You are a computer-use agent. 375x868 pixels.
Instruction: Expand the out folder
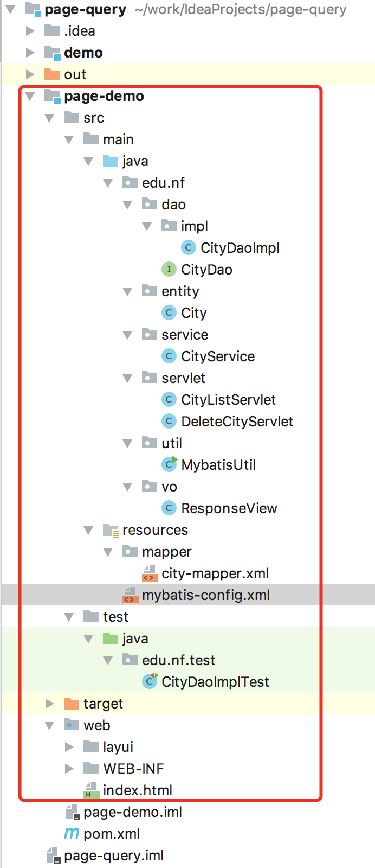point(30,74)
